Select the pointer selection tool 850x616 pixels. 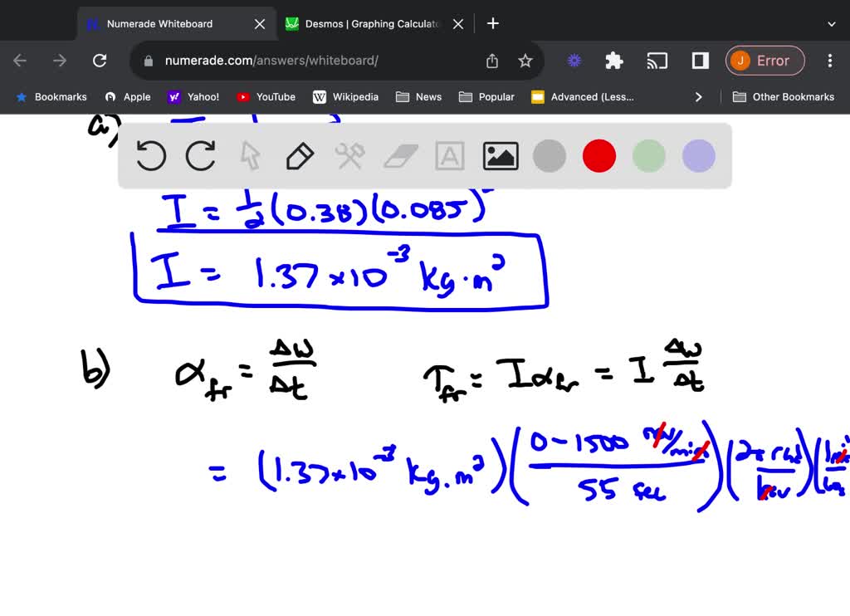250,155
